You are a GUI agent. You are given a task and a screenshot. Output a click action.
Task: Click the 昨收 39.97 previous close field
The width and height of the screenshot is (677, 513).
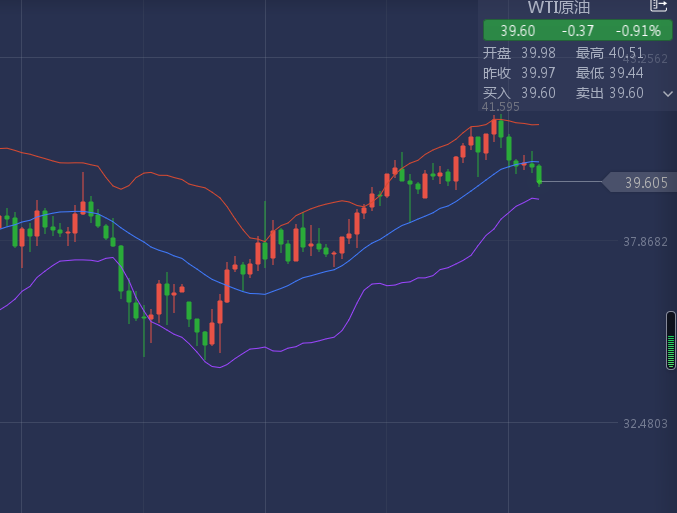(x=518, y=73)
